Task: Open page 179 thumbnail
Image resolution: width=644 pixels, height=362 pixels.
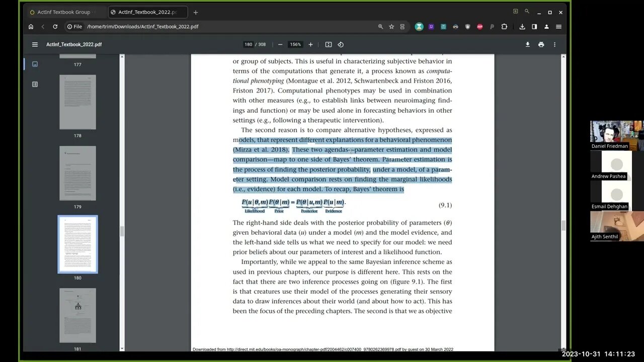Action: 77,173
